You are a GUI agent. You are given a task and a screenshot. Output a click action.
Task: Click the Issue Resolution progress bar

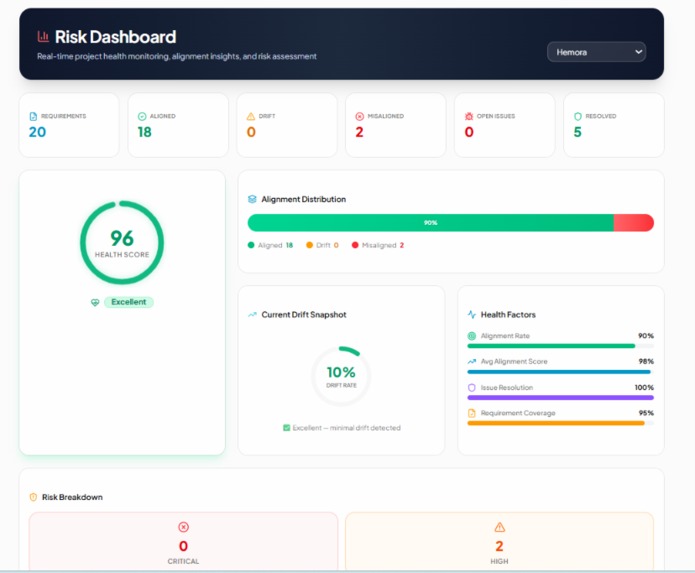(x=561, y=398)
